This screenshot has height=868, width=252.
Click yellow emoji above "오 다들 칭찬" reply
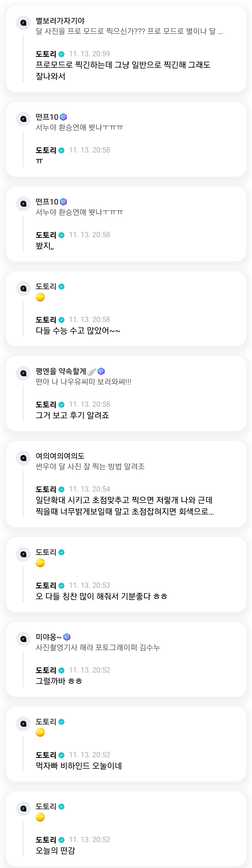coord(40,563)
